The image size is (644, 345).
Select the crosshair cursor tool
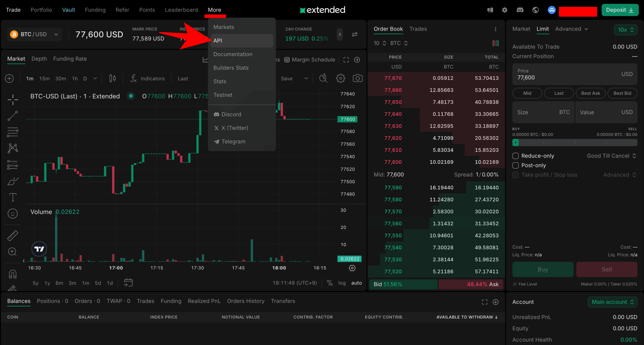tap(13, 100)
